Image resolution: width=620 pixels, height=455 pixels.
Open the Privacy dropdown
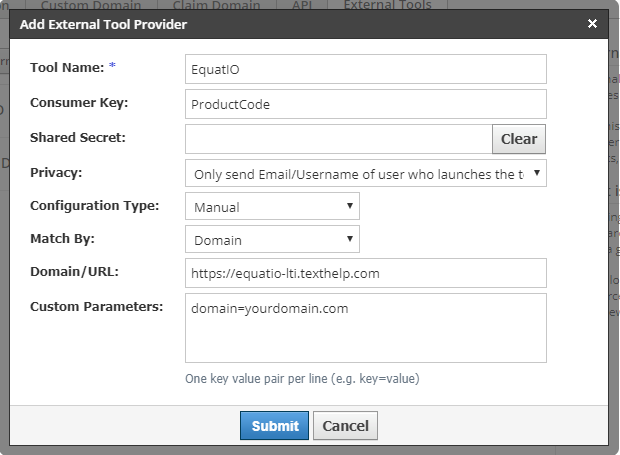[x=366, y=174]
